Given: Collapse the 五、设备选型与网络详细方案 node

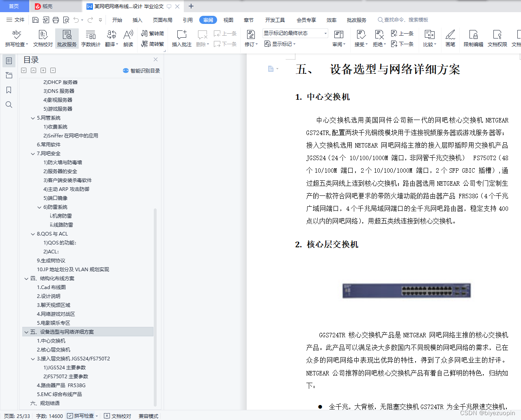Looking at the screenshot, I should coord(26,332).
